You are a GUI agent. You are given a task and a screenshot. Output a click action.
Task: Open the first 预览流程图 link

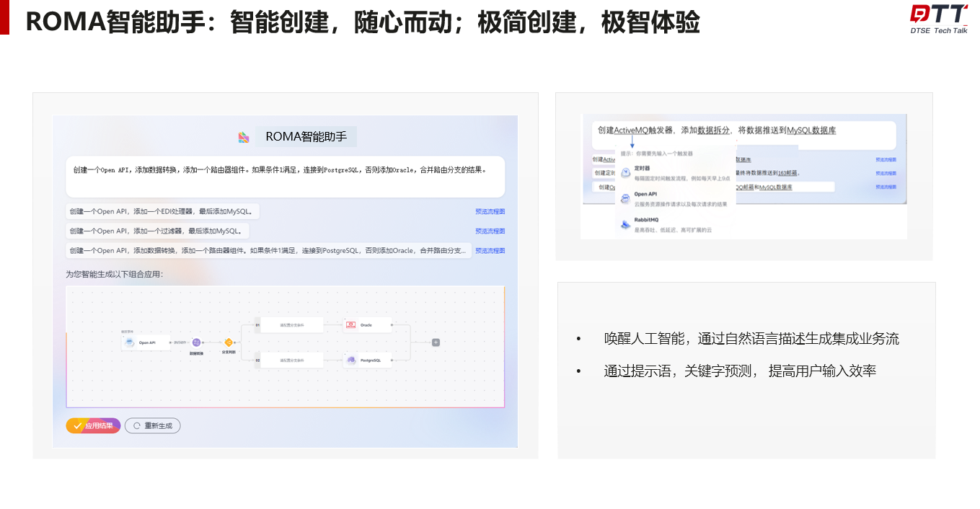pos(490,211)
